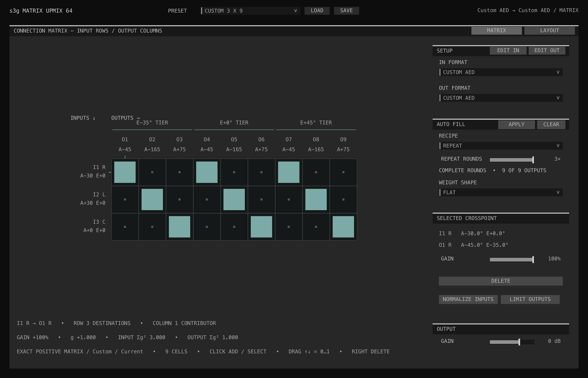Adjust the selected crosspoint GAIN slider
588x378 pixels.
pyautogui.click(x=512, y=260)
